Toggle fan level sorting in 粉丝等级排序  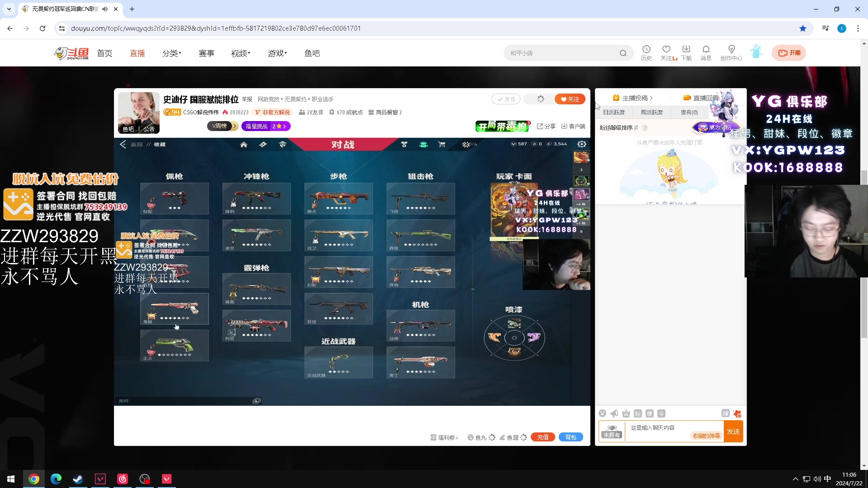tap(636, 128)
